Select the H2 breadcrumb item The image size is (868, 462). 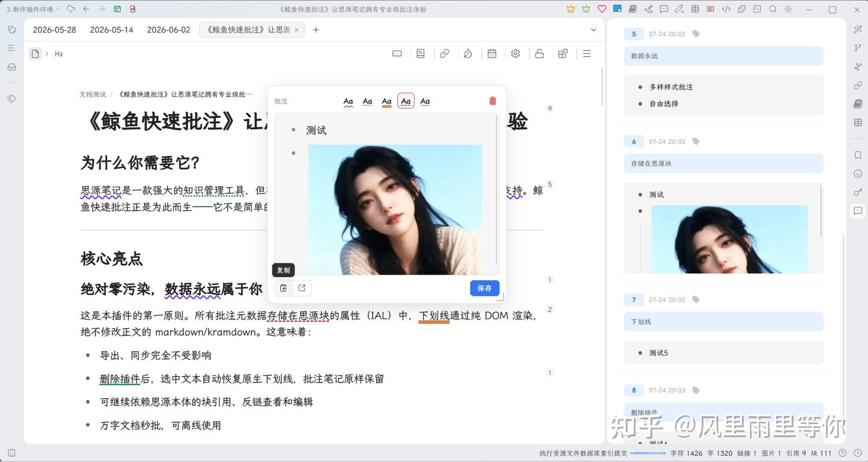pos(58,54)
